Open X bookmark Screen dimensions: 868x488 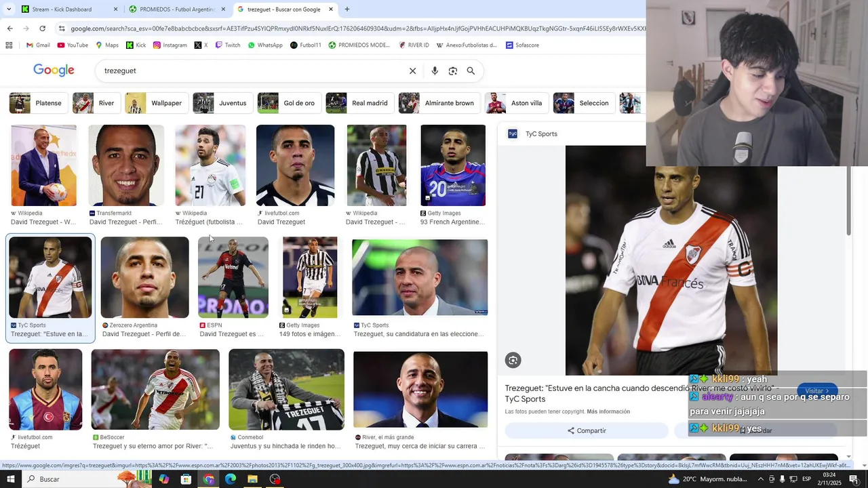201,45
